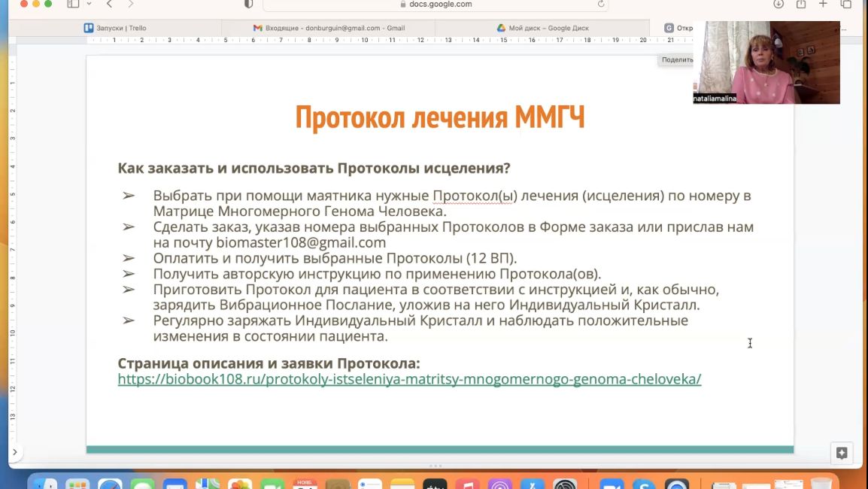Open the Safari share icon
Viewport: 868px width, 489px height.
click(x=801, y=4)
